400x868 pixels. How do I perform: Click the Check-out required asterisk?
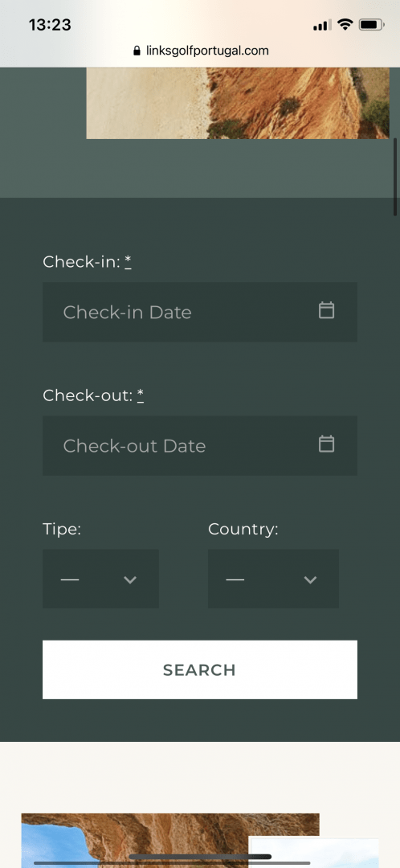(141, 394)
